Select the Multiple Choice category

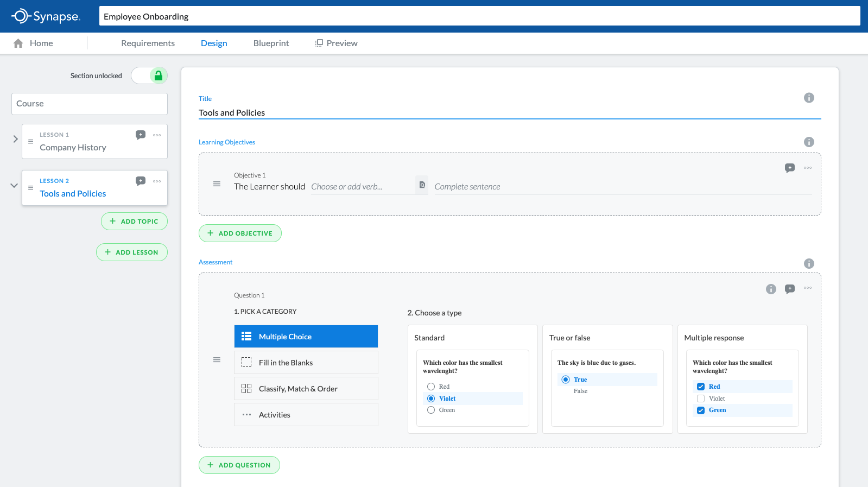click(x=306, y=336)
